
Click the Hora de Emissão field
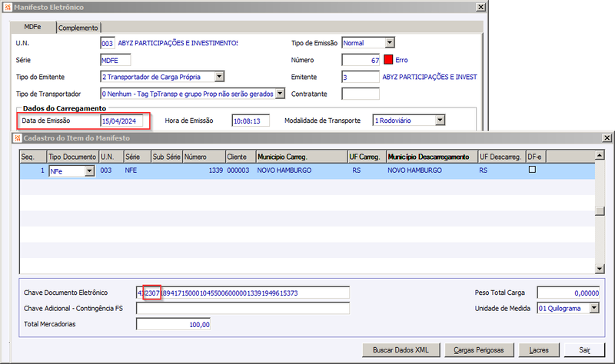click(251, 121)
